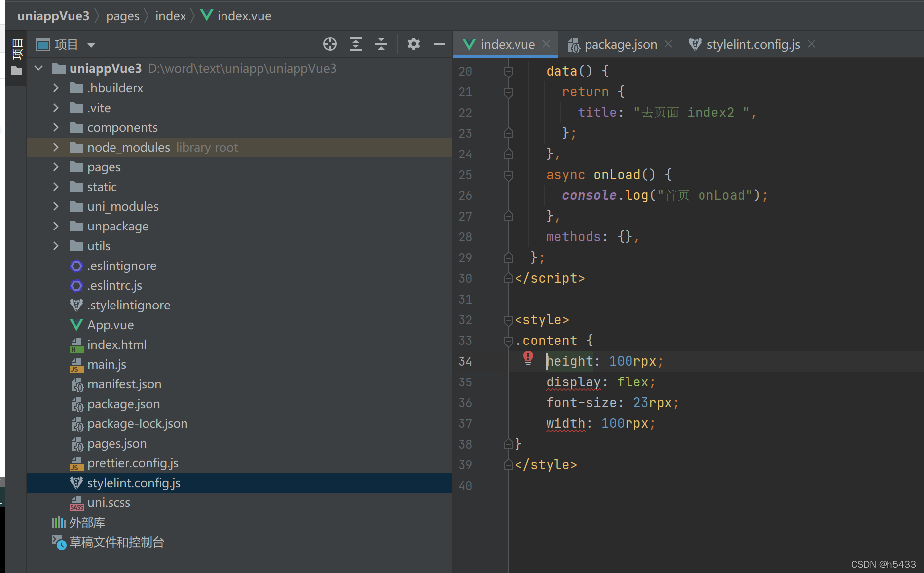Click the manifest.json file icon
The image size is (924, 573).
(x=76, y=384)
